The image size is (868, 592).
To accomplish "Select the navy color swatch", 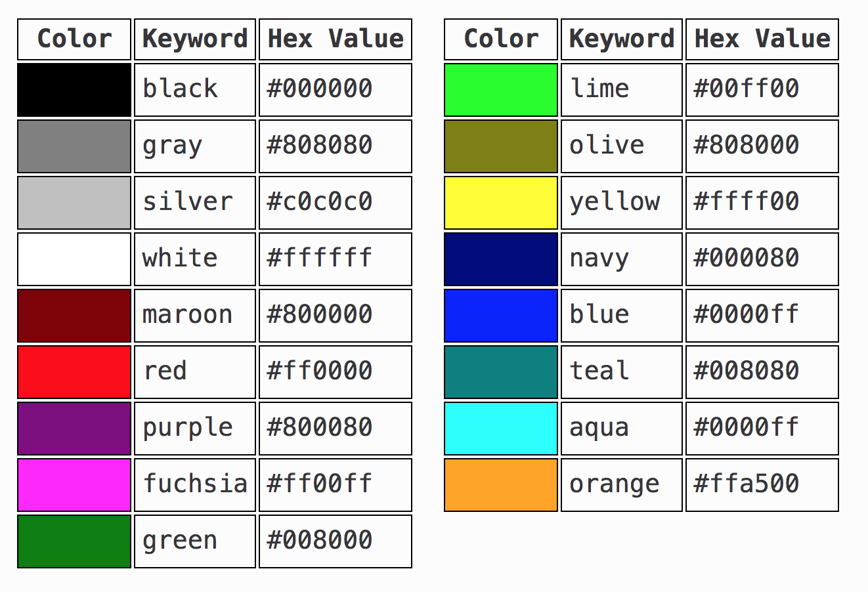I will click(501, 259).
